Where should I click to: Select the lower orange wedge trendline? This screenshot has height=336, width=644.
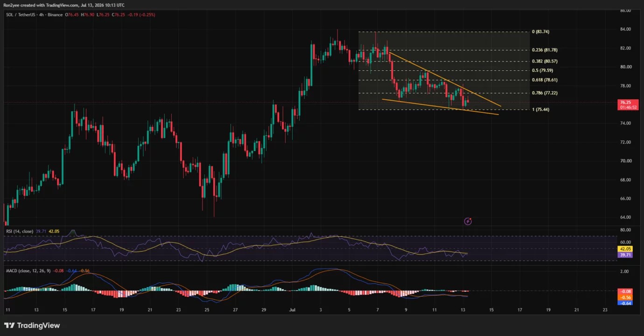pos(440,107)
